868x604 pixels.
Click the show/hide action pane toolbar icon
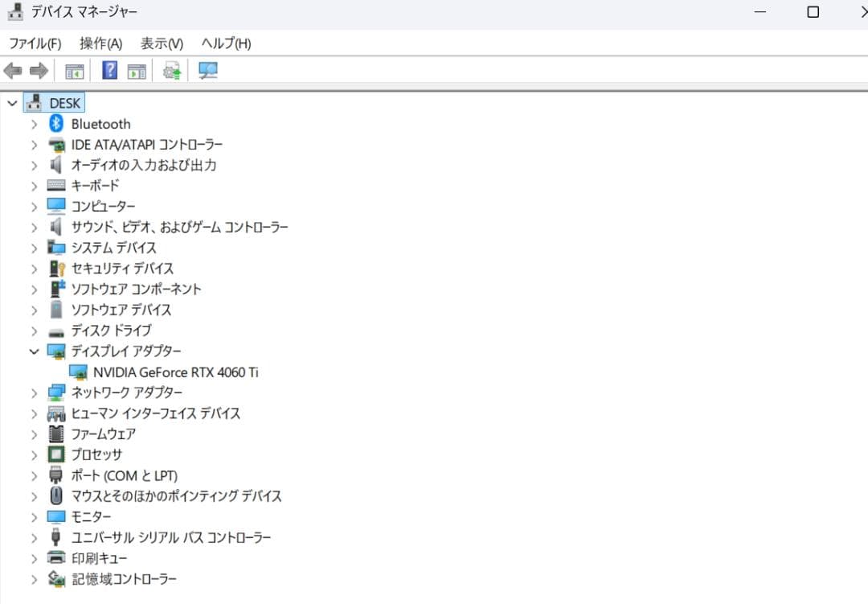(x=137, y=71)
